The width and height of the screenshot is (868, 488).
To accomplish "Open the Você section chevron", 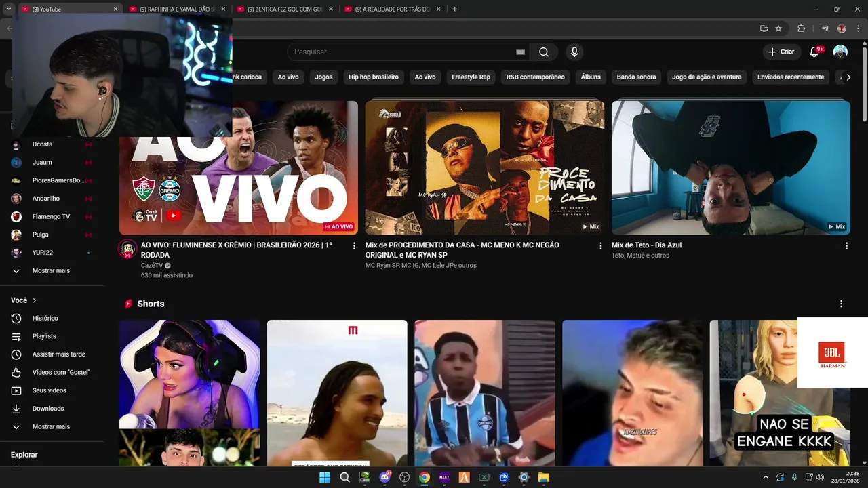I will click(x=35, y=300).
